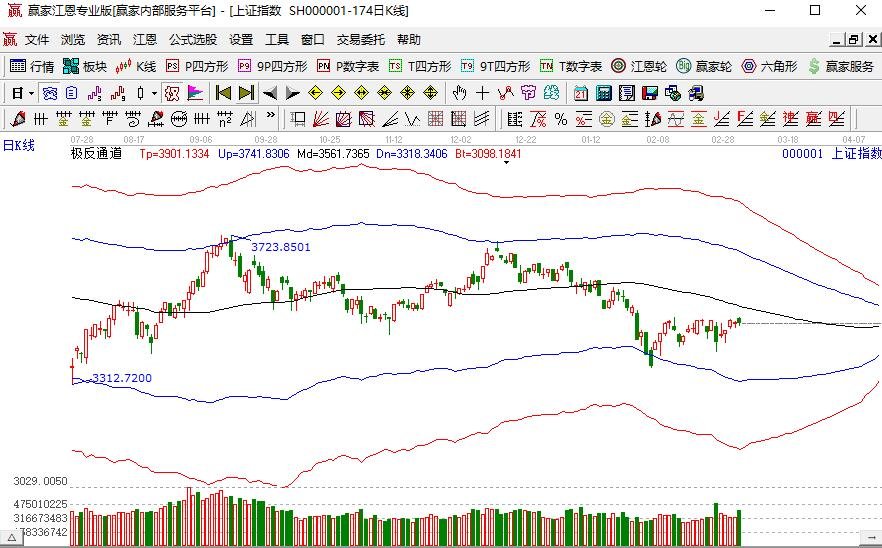The image size is (882, 548).
Task: Click yellow diamond four-way compress icon
Action: tap(408, 93)
